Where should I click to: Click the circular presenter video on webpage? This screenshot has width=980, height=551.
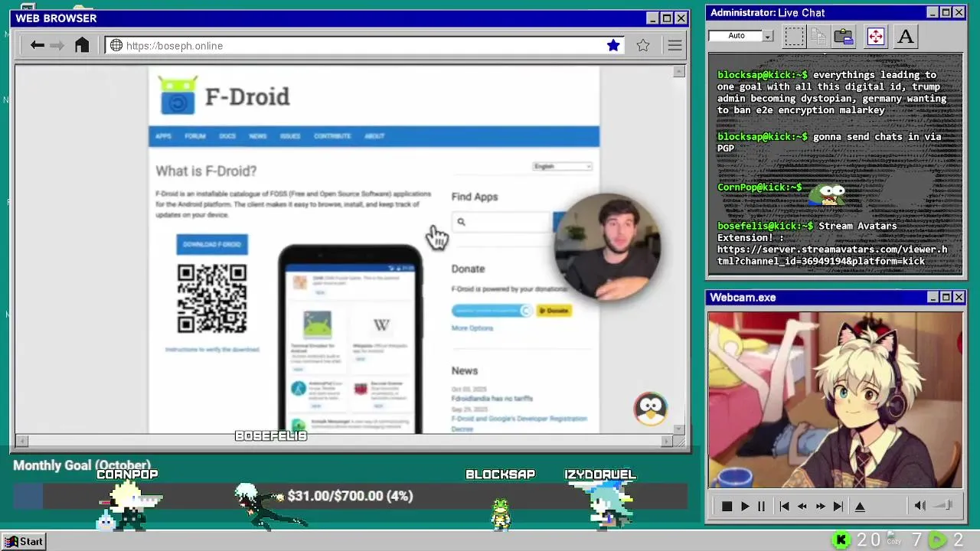coord(608,246)
